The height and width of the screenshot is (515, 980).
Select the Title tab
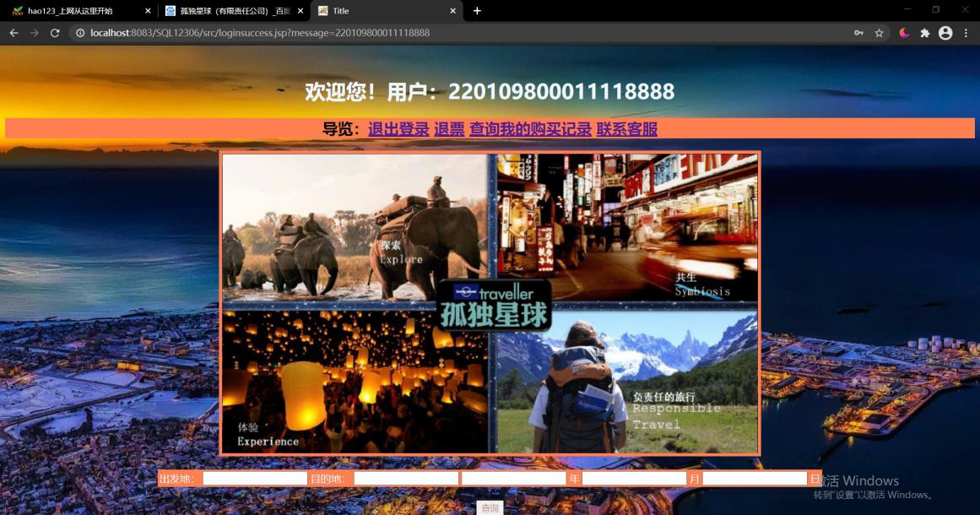click(x=387, y=11)
